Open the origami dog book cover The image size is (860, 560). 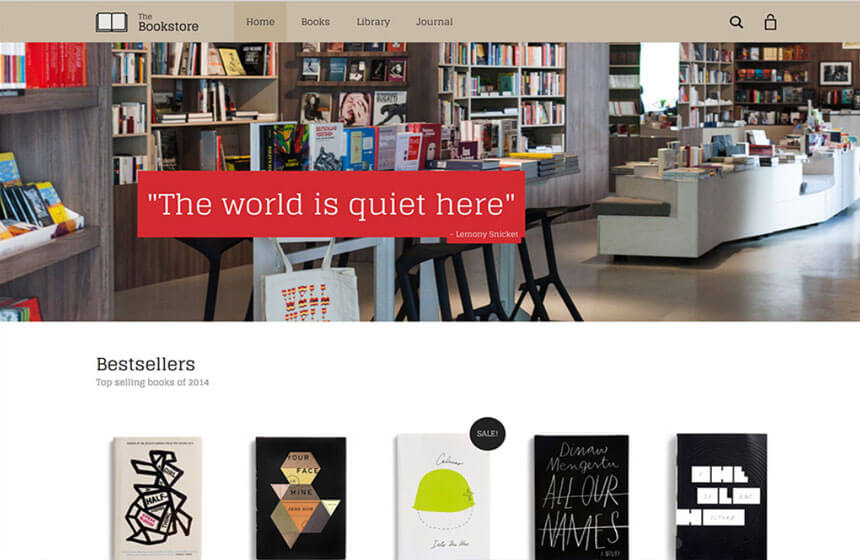[158, 498]
